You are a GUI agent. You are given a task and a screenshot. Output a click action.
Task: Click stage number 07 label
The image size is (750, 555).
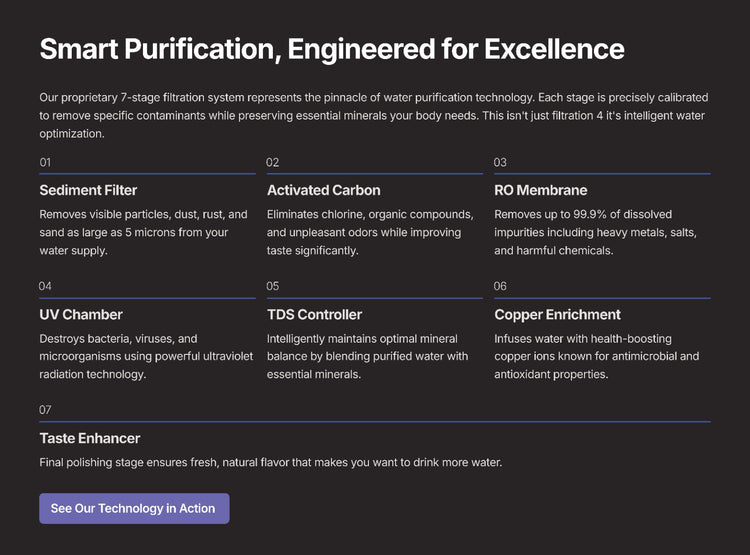click(x=46, y=410)
